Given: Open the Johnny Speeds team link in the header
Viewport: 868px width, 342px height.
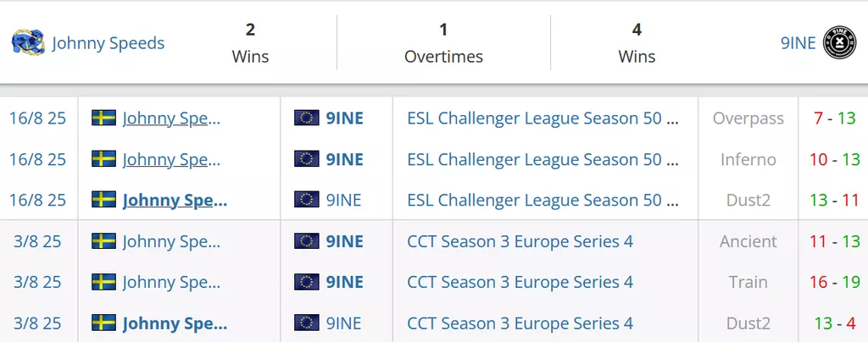Looking at the screenshot, I should pos(108,43).
